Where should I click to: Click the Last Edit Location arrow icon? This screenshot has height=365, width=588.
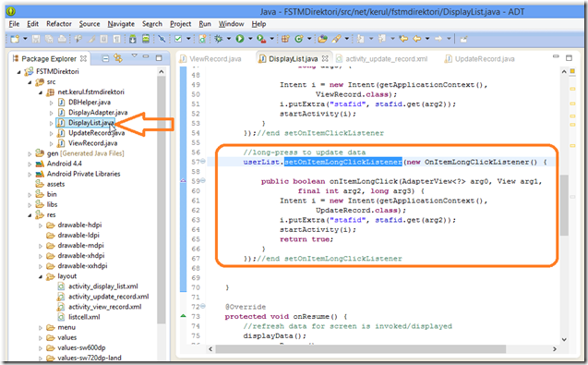[x=404, y=39]
